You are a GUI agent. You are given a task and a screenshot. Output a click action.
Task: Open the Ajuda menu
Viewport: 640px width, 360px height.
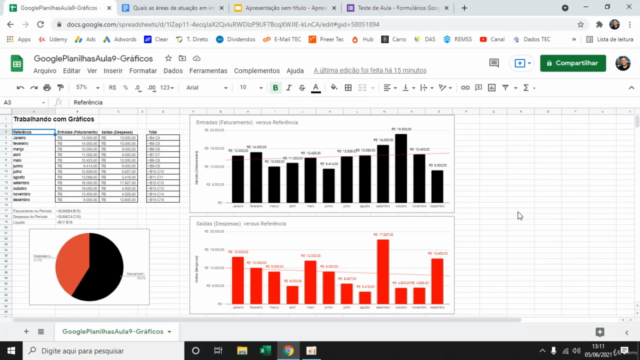295,71
